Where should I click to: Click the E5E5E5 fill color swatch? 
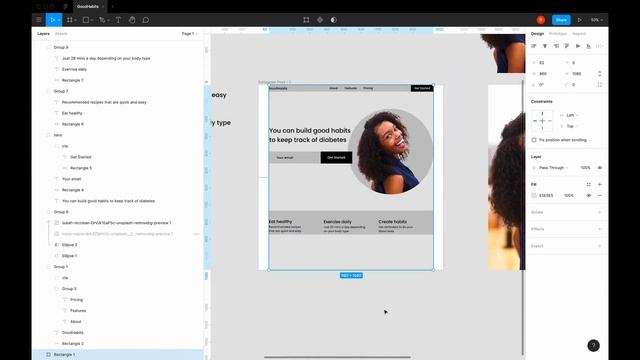[x=534, y=196]
